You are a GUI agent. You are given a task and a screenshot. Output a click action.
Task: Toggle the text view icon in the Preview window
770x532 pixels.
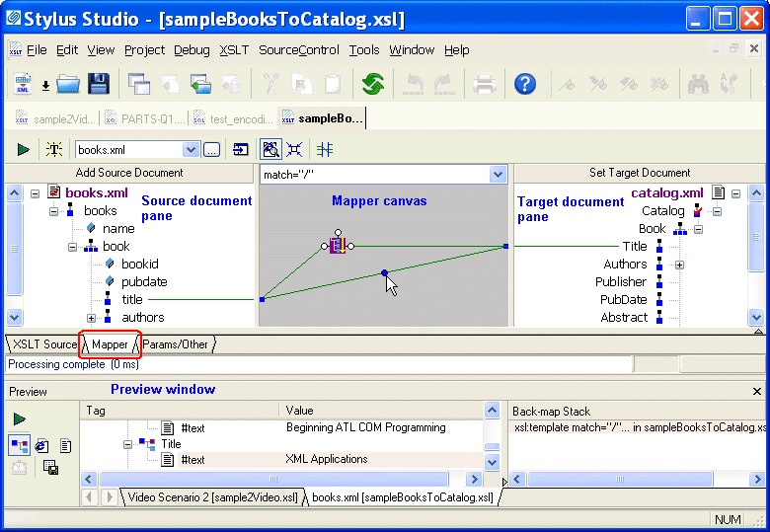coord(65,445)
